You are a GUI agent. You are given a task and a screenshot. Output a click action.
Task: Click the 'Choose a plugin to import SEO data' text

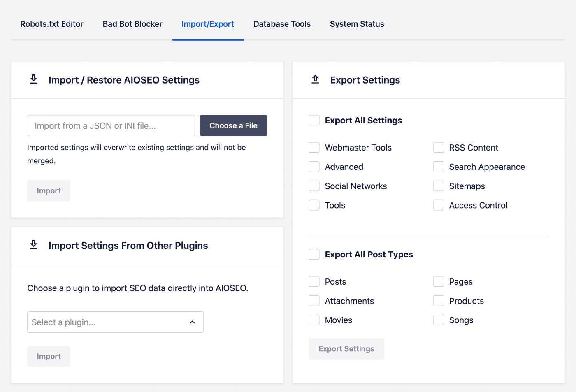[x=138, y=288]
